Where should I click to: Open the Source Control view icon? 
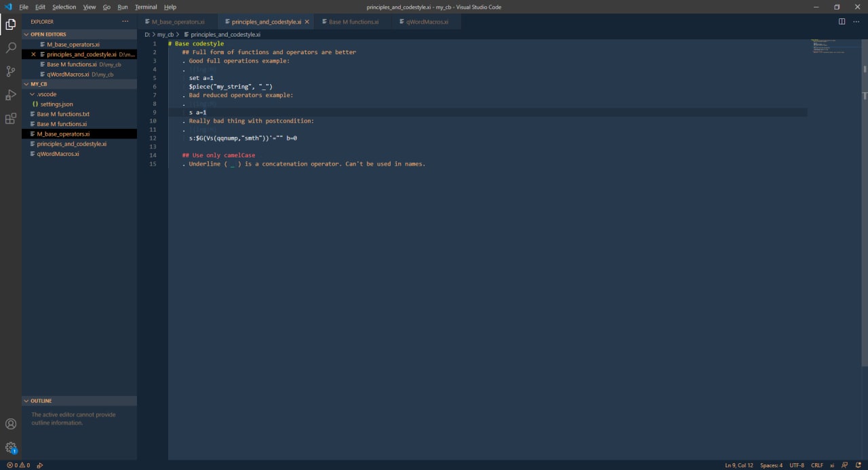(11, 71)
